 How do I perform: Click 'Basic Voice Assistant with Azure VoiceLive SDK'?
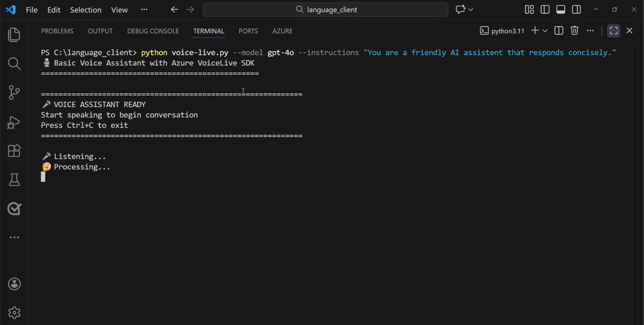[154, 63]
